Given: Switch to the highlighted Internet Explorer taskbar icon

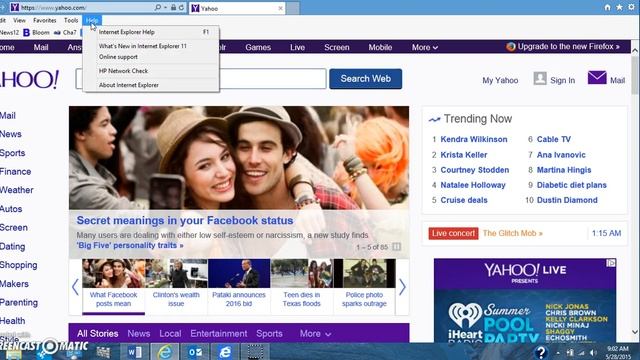Looking at the screenshot, I should pyautogui.click(x=164, y=352).
